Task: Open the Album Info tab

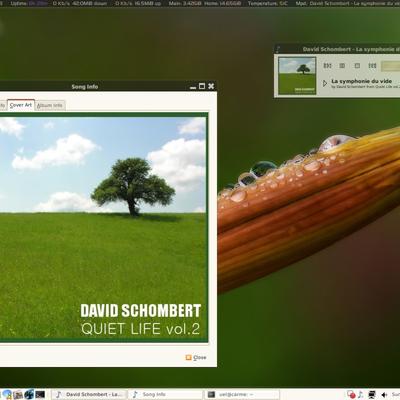Action: point(50,106)
